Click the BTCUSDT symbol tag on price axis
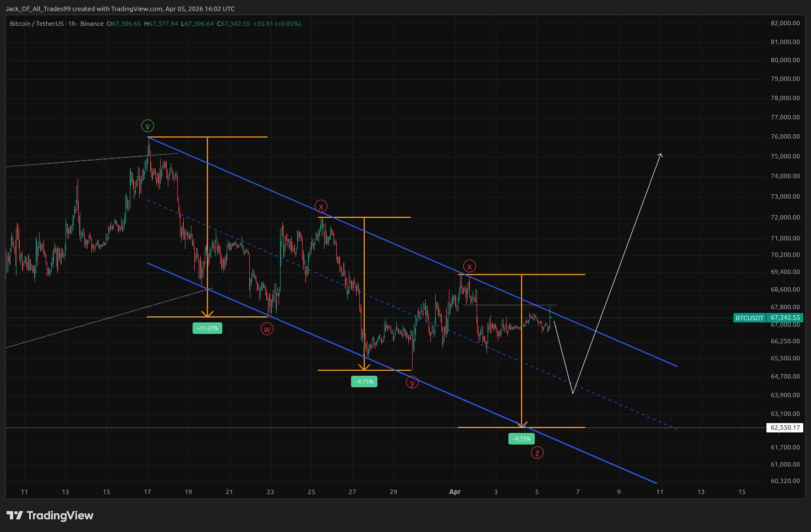Viewport: 811px width, 532px height. (x=749, y=318)
